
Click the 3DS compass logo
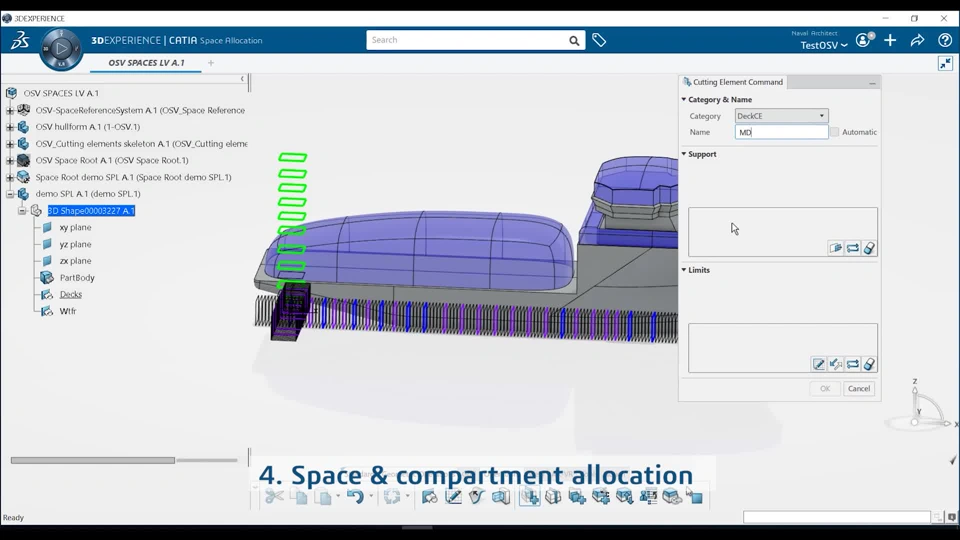pos(20,40)
